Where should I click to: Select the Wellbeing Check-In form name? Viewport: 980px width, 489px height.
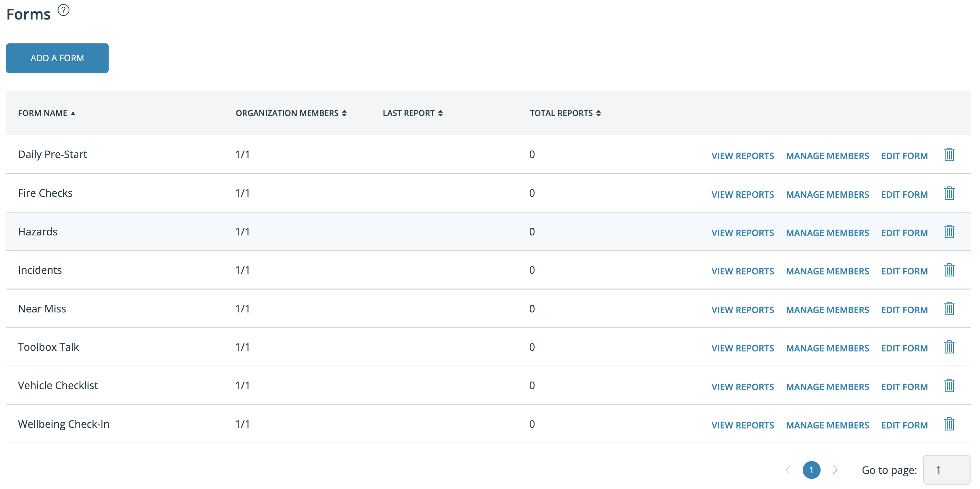(x=64, y=424)
